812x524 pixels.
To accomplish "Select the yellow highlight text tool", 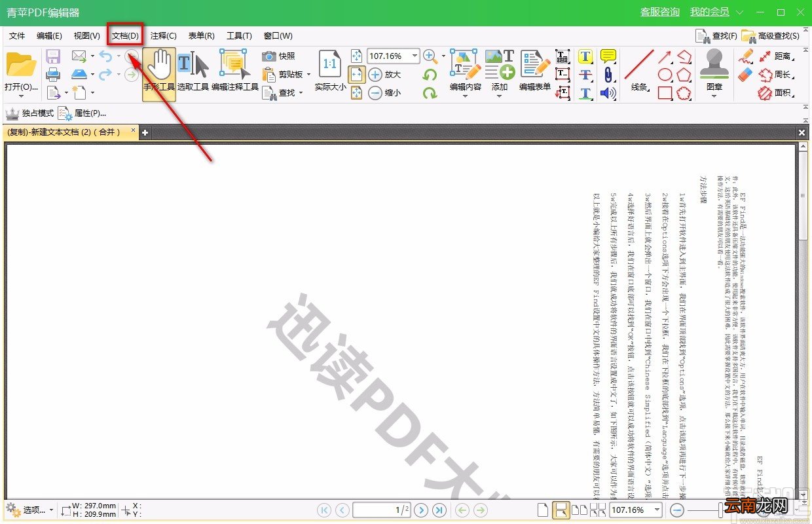I will point(585,56).
